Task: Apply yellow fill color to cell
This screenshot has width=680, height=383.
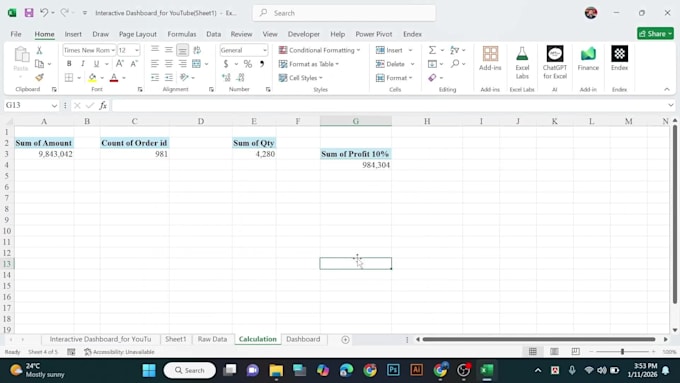Action: [92, 78]
